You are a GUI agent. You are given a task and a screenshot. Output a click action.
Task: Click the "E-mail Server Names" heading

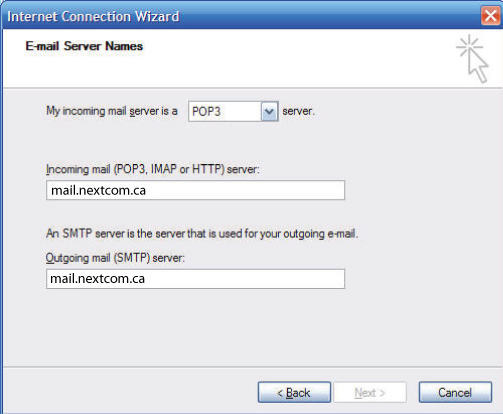tap(84, 46)
